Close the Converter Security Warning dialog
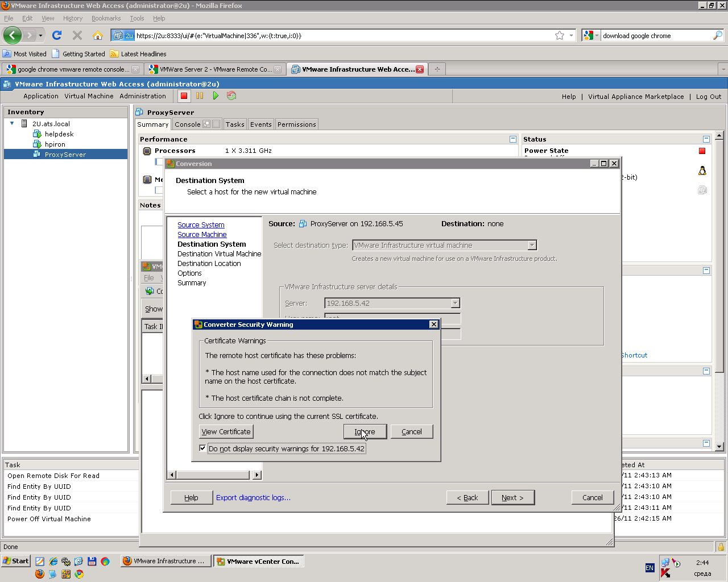 tap(434, 325)
